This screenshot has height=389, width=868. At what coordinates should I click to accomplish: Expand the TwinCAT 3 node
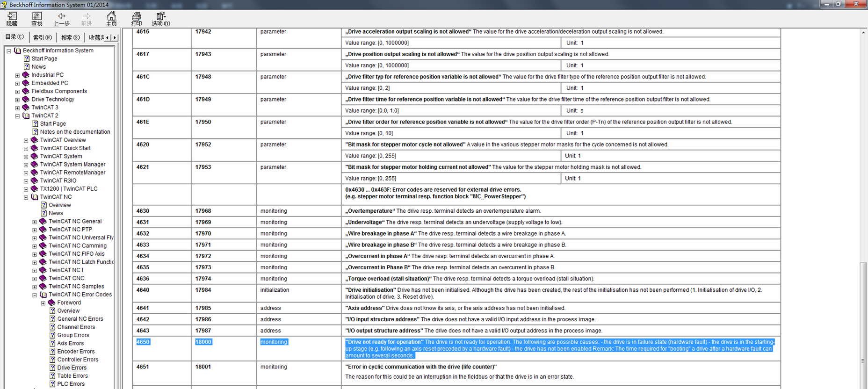17,108
